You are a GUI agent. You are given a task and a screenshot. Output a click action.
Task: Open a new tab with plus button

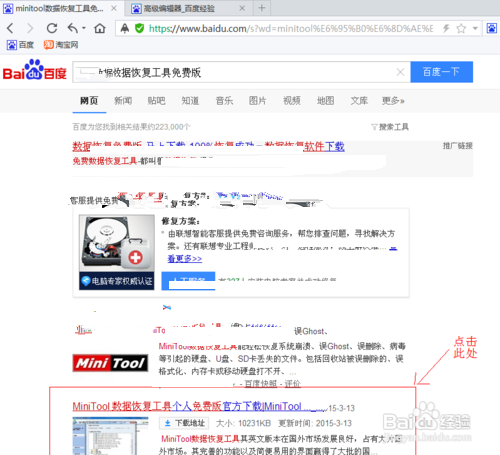[262, 8]
